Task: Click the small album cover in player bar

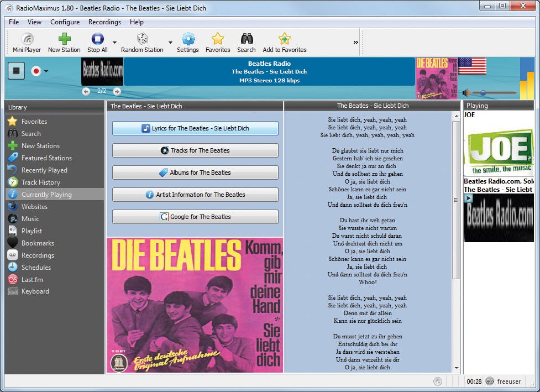Action: point(436,79)
